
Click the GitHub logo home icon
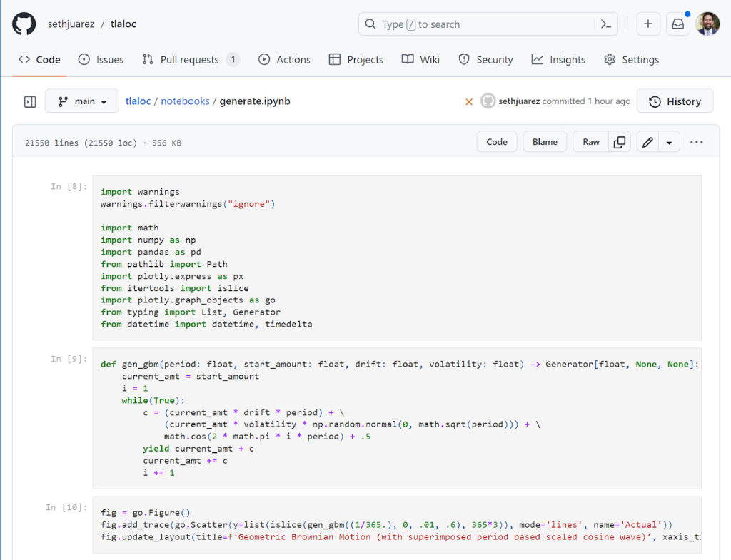tap(24, 24)
